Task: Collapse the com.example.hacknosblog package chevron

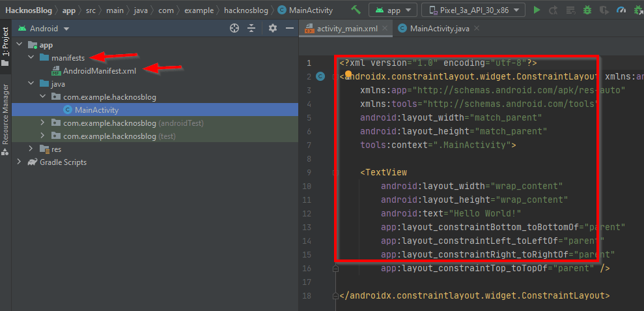Action: [43, 97]
